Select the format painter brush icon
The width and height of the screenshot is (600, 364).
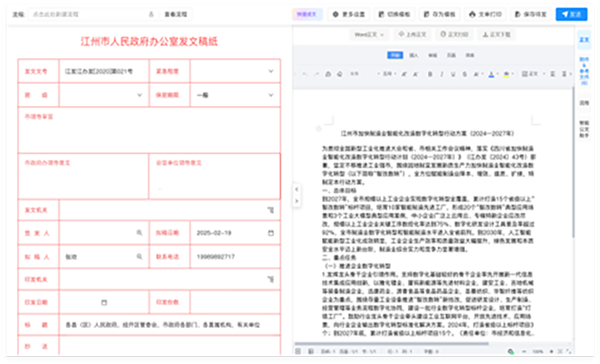328,74
